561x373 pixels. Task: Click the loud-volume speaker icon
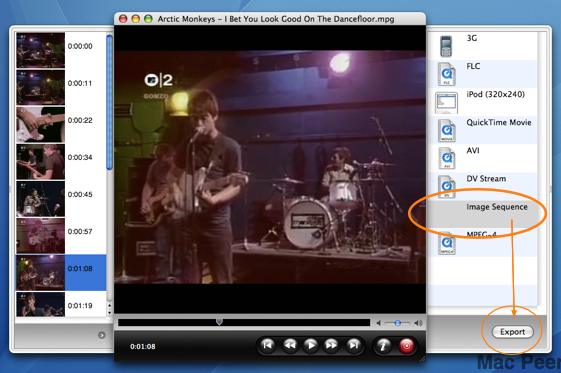click(x=418, y=323)
